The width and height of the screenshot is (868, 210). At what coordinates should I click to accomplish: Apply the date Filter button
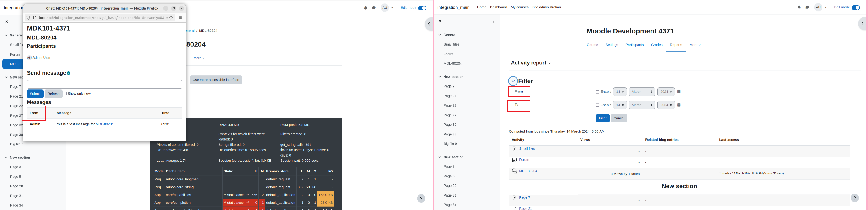pyautogui.click(x=603, y=118)
